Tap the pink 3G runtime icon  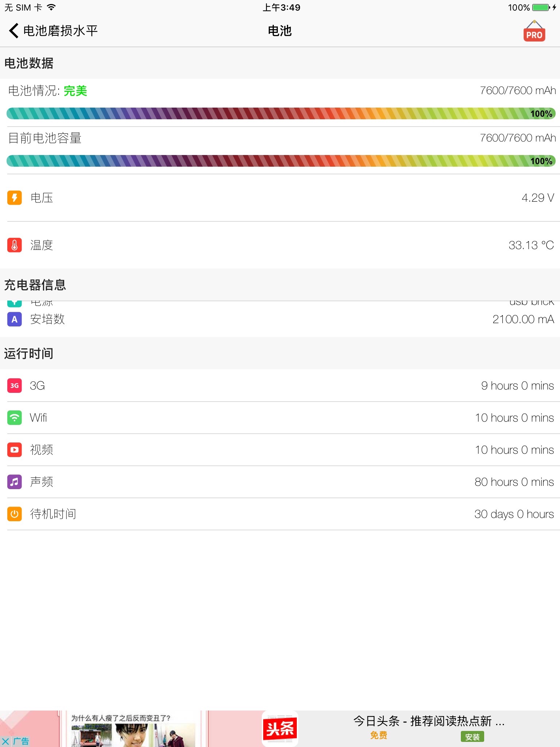click(x=15, y=386)
